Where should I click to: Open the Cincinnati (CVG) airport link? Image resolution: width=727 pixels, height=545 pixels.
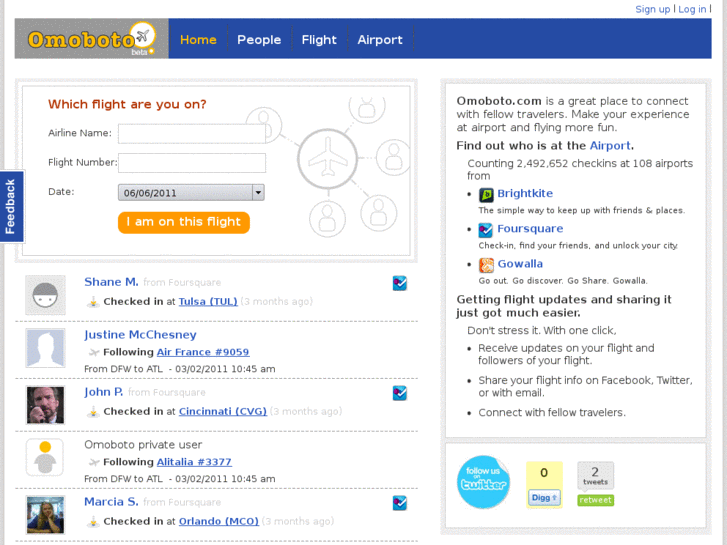point(223,411)
